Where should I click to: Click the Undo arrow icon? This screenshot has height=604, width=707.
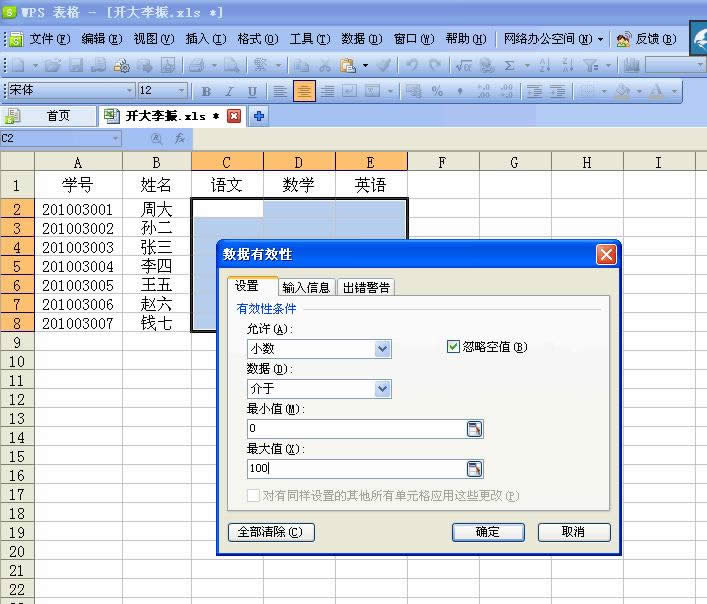coord(411,66)
